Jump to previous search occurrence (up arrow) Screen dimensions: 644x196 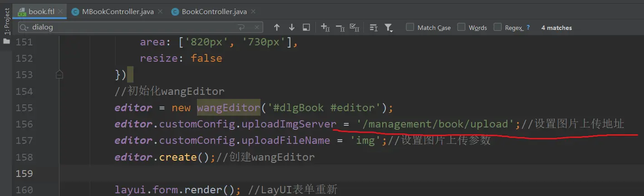(276, 28)
